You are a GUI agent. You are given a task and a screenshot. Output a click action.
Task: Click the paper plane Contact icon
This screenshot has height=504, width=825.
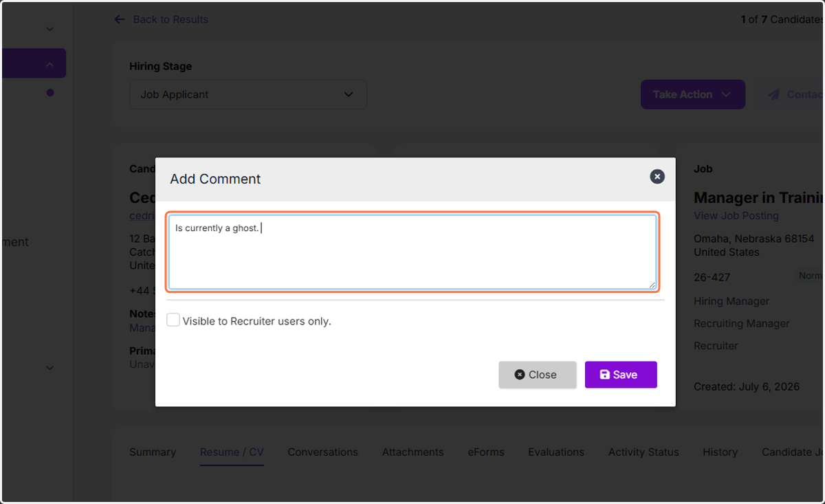[x=774, y=94]
